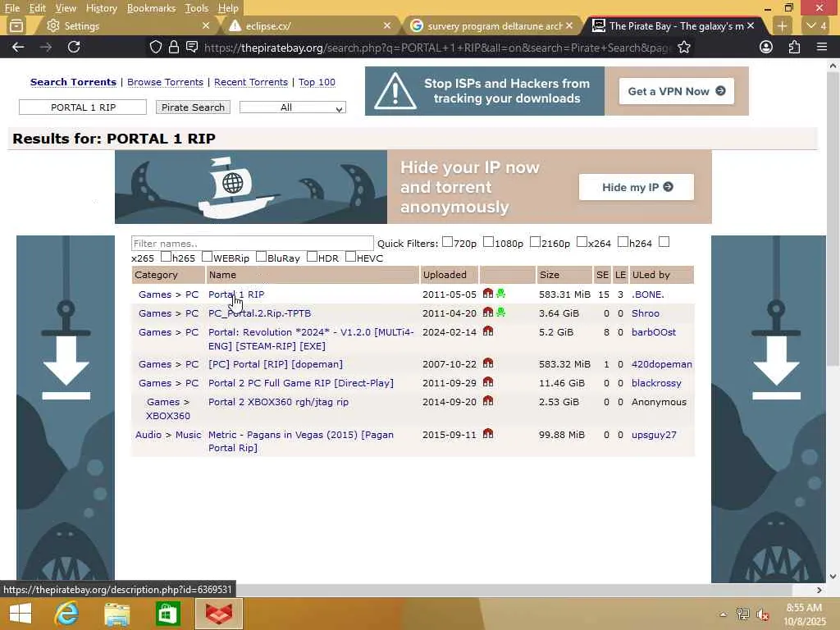
Task: Click the volume speaker tray icon
Action: point(762,614)
